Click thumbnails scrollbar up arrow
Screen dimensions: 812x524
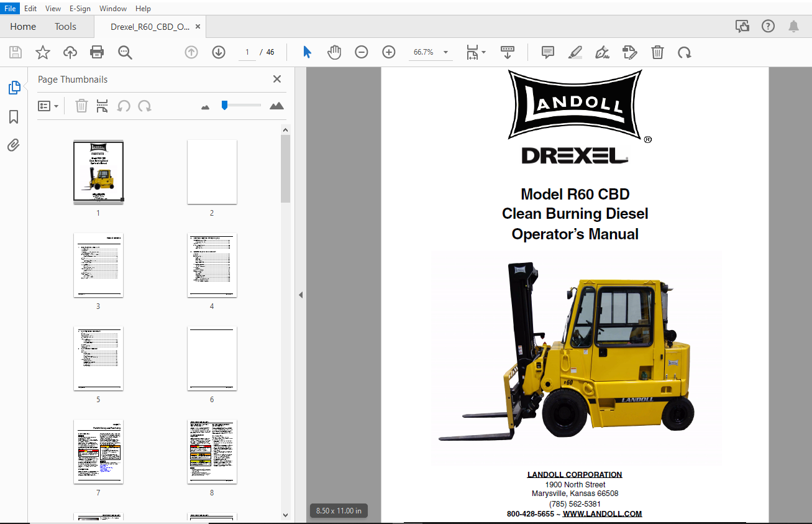pyautogui.click(x=285, y=131)
